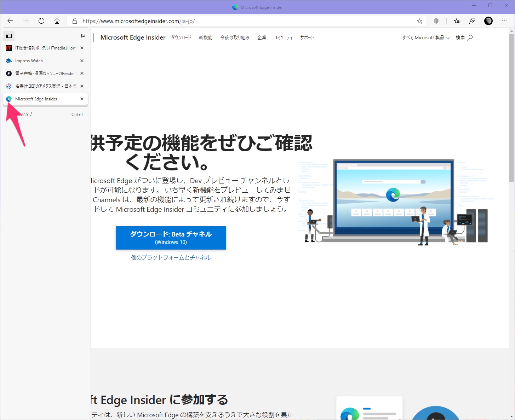Open the ダウンロード navigation menu
This screenshot has width=515, height=420.
[181, 37]
